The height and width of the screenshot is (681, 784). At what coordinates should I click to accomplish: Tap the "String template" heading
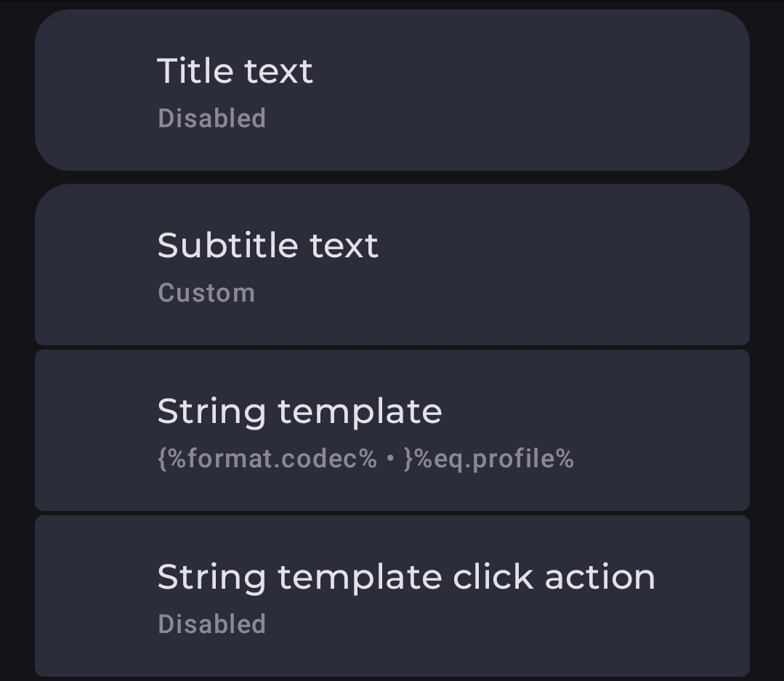299,411
